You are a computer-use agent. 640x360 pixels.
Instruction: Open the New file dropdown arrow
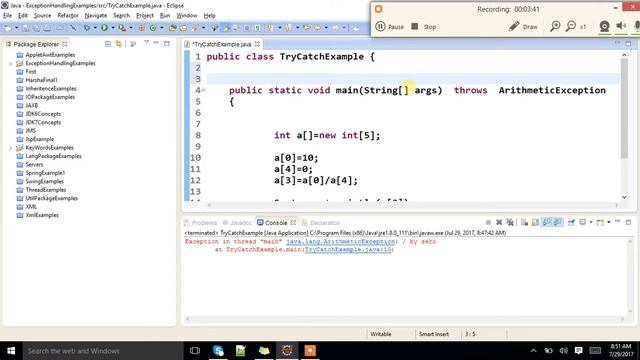17,28
